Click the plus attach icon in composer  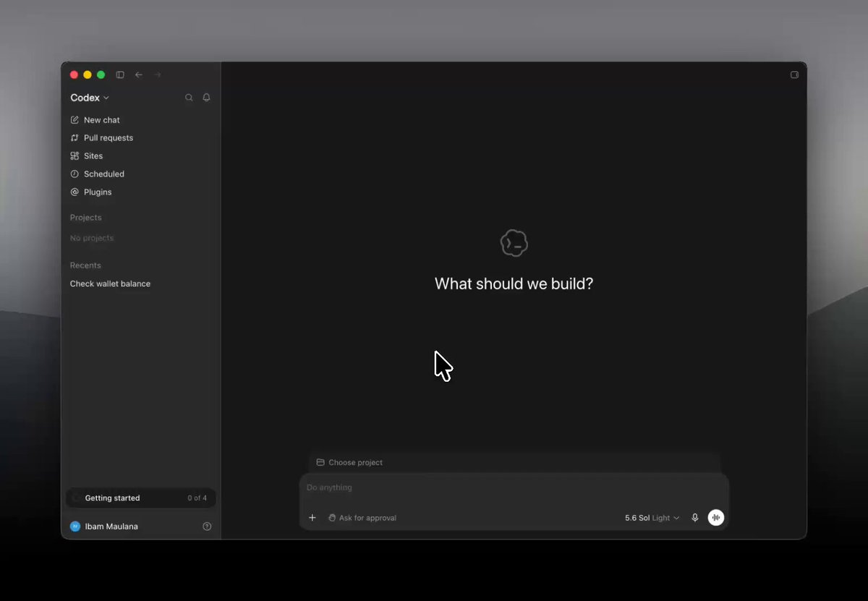click(x=312, y=518)
